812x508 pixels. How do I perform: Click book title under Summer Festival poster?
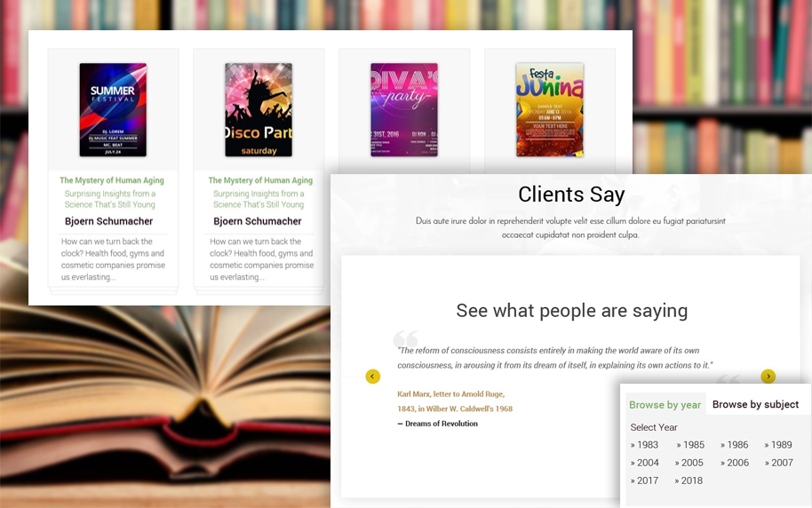click(x=112, y=180)
